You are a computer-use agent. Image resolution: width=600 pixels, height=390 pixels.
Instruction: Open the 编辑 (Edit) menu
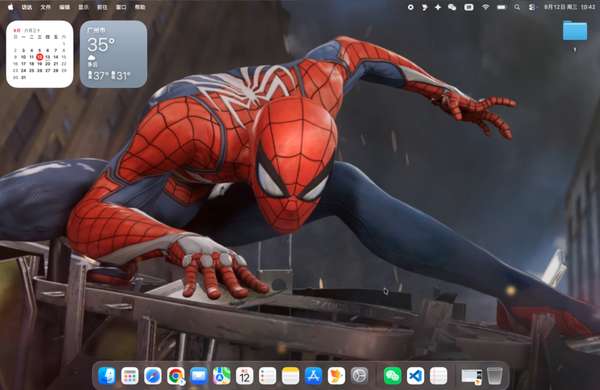(x=65, y=7)
